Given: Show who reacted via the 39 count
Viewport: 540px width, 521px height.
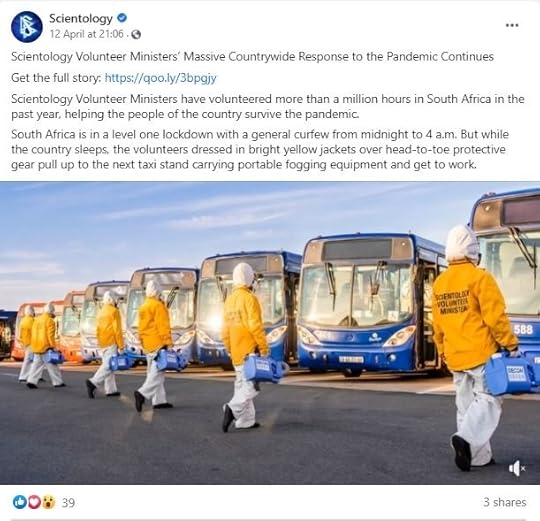Looking at the screenshot, I should tap(68, 503).
